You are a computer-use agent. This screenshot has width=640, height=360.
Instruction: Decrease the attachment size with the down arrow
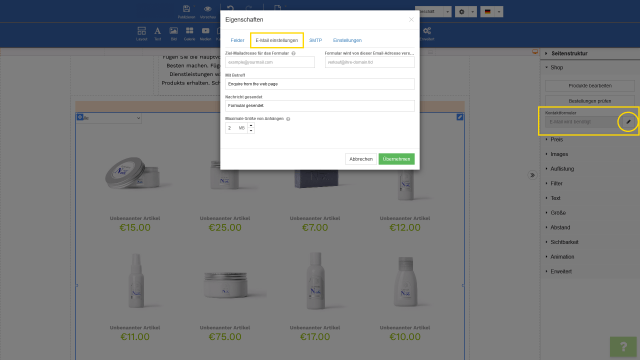point(251,131)
